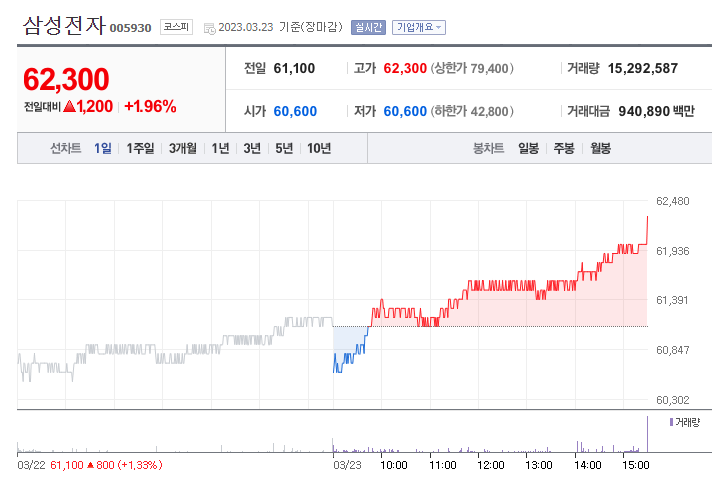
Task: Click the stock code 005930
Action: pyautogui.click(x=130, y=28)
